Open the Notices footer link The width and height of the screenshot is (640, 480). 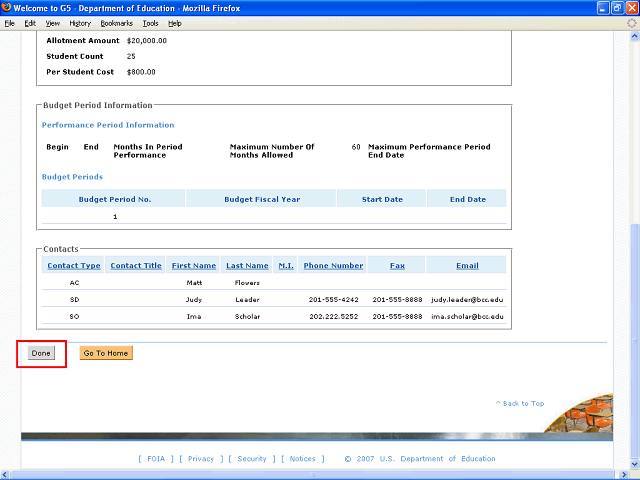coord(302,459)
